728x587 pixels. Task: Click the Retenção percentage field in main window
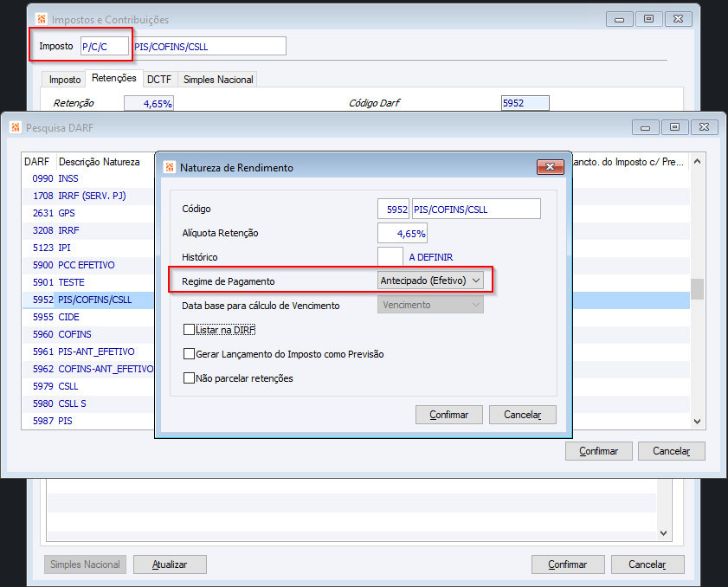click(x=149, y=103)
